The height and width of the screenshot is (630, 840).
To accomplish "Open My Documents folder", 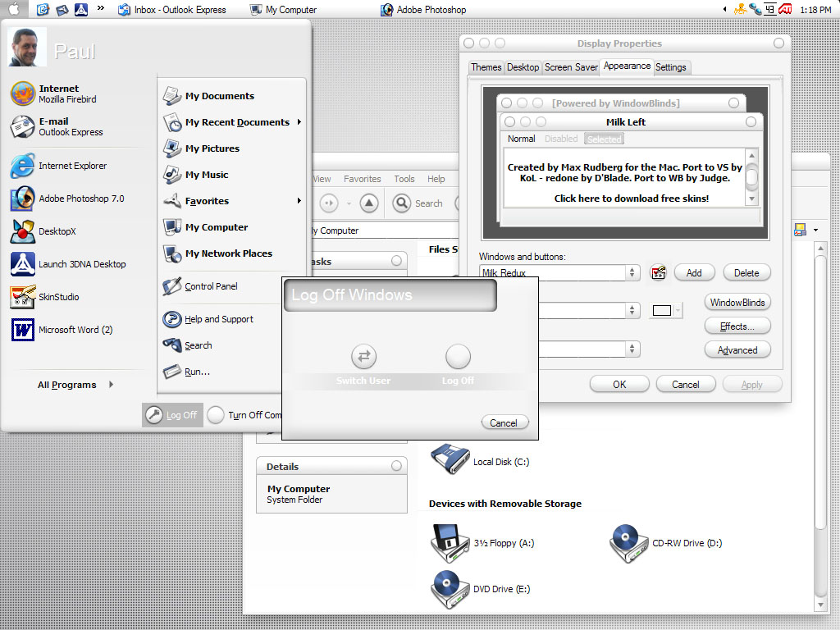I will click(209, 96).
